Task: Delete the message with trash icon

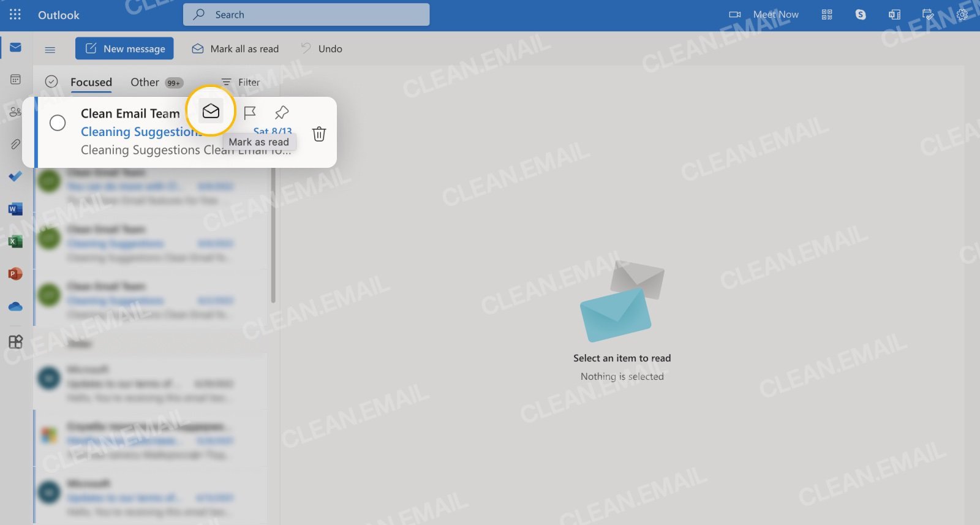Action: click(319, 134)
